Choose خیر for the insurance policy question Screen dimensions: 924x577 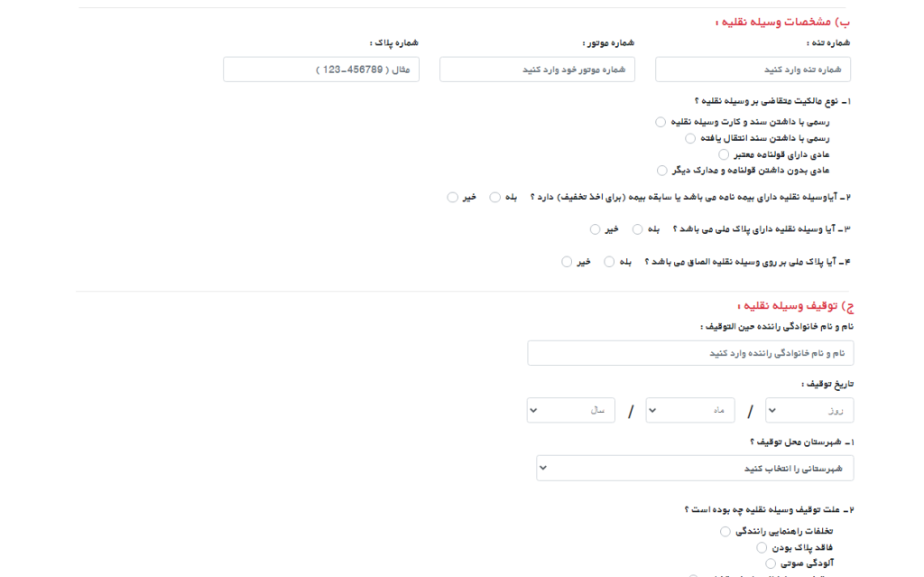[x=452, y=197]
